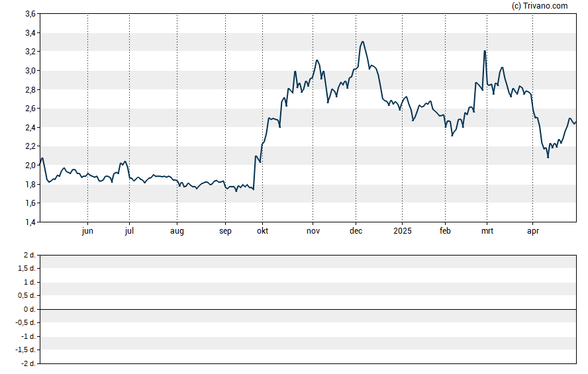Screen dimensions: 588x374
Task: Click the 'sep' month label
Action: [225, 231]
